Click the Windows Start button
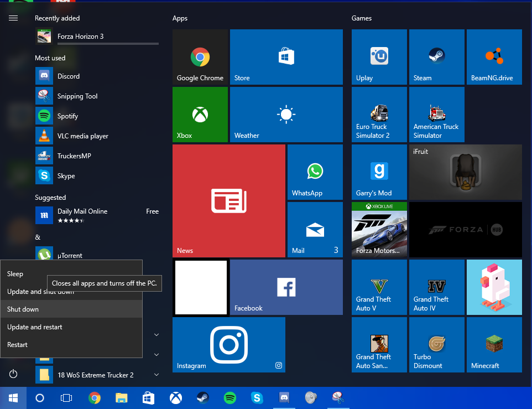This screenshot has width=532, height=409. pyautogui.click(x=13, y=397)
